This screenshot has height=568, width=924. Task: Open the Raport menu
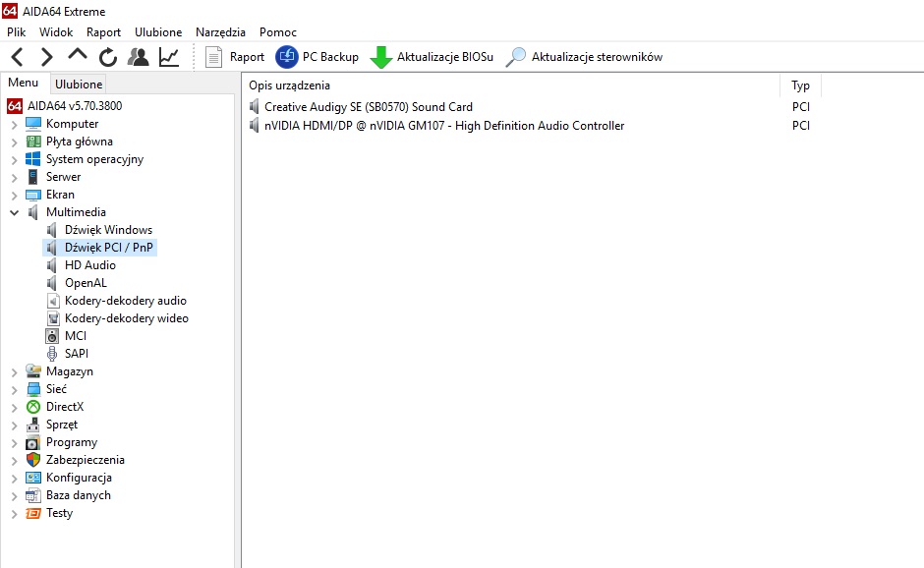104,32
